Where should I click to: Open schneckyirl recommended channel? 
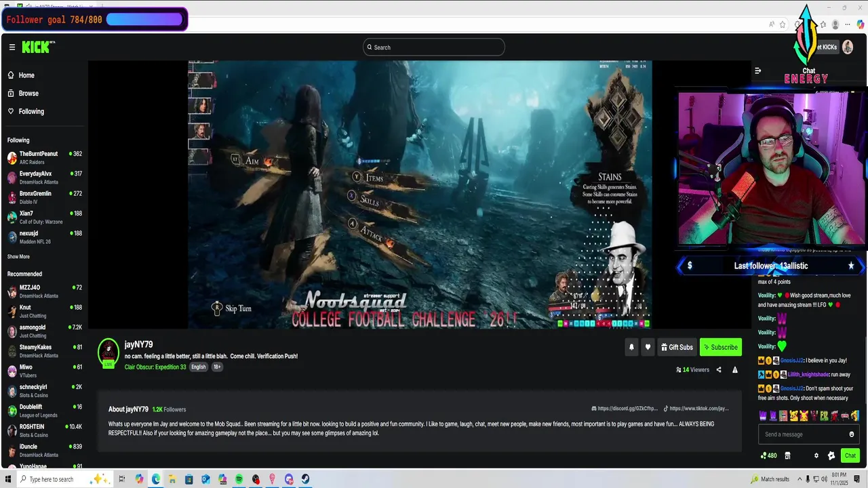tap(43, 390)
